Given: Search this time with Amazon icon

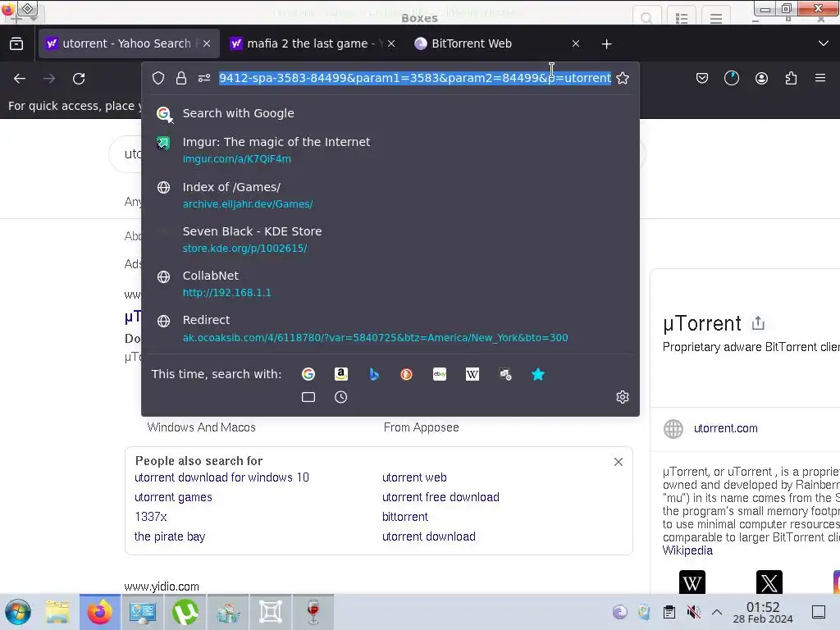Looking at the screenshot, I should 341,374.
